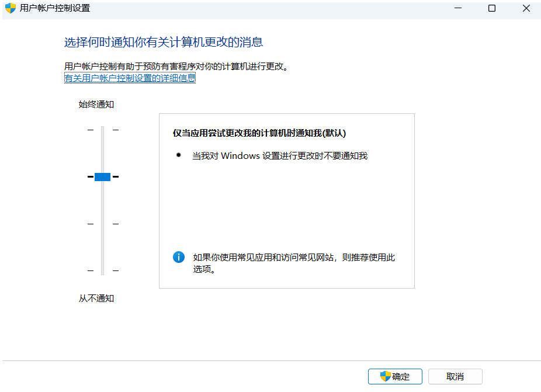The image size is (541, 392).
Task: Click the 从不通知 label
Action: [x=96, y=298]
